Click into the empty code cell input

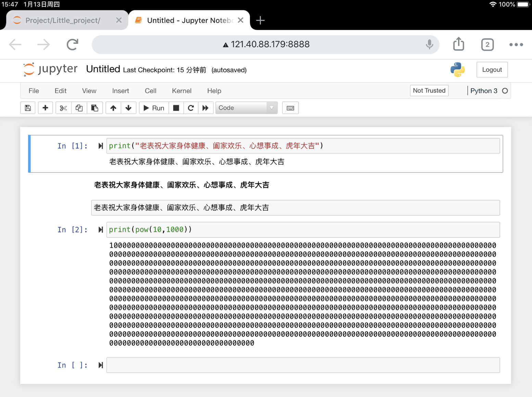click(303, 365)
